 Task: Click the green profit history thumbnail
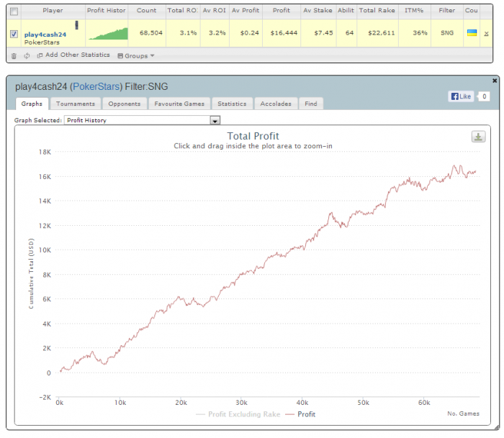[x=108, y=34]
